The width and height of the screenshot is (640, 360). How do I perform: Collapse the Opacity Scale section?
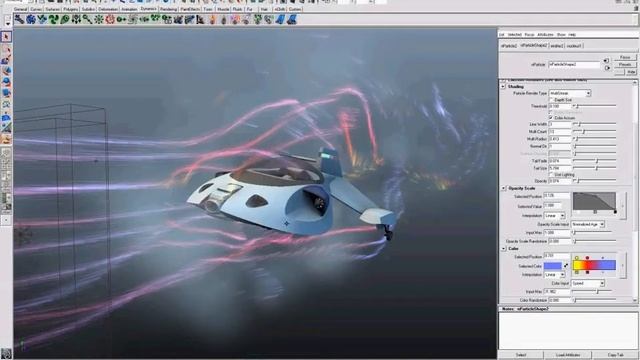[503, 188]
